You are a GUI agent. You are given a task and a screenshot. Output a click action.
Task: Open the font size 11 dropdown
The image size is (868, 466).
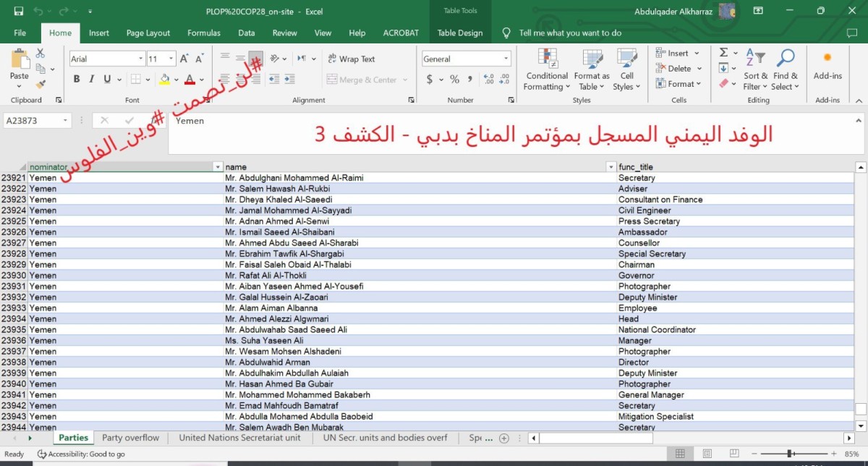coord(171,59)
